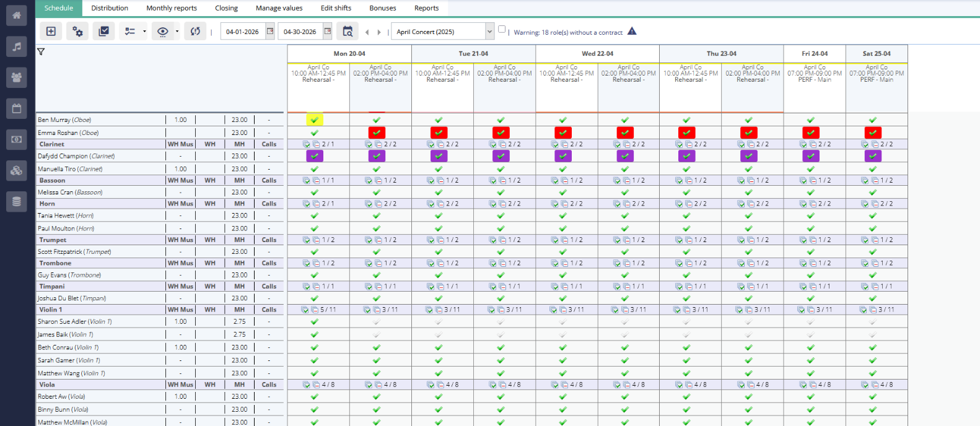Click the refresh sync toolbar icon

195,32
